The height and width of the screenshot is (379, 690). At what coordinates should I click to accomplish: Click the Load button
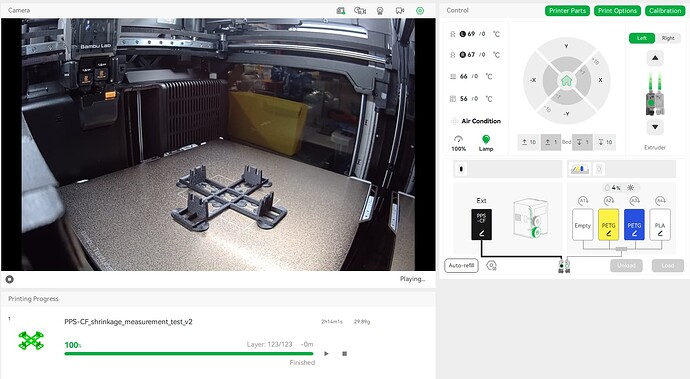coord(668,265)
